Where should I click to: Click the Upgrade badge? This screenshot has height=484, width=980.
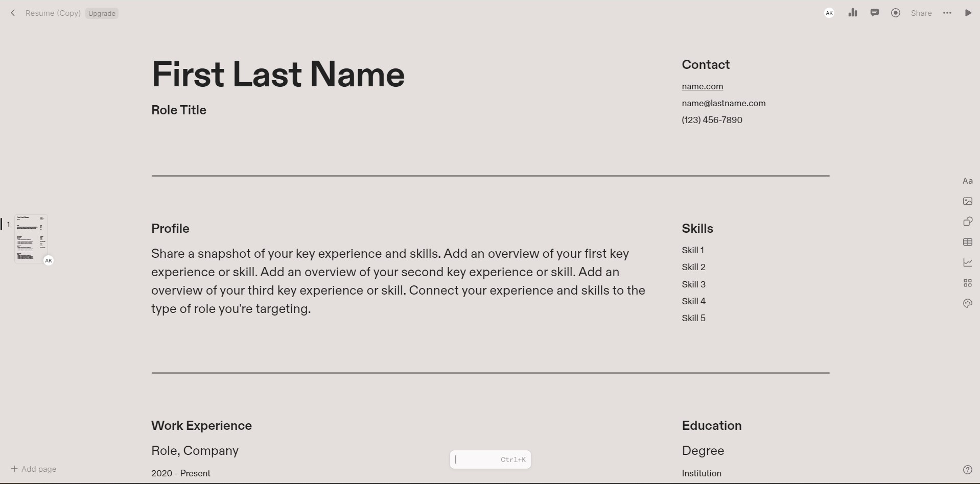click(x=102, y=13)
